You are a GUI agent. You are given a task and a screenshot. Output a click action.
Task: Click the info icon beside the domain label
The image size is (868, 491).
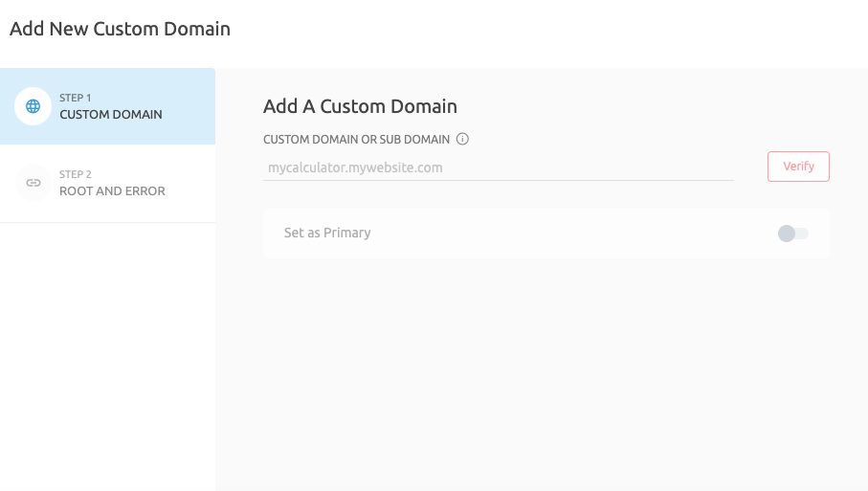pos(462,139)
